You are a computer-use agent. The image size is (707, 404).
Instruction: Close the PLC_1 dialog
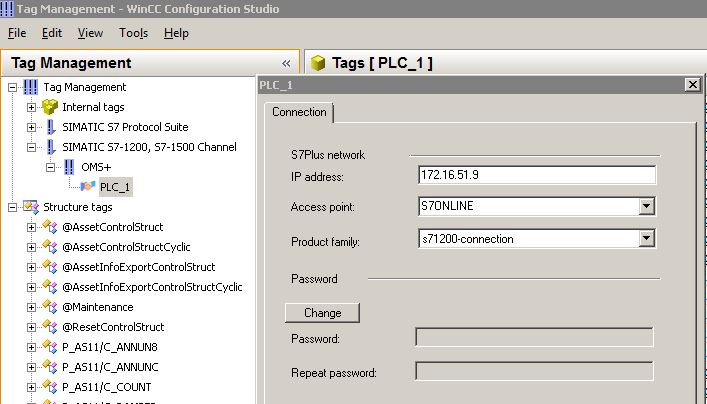coord(693,85)
